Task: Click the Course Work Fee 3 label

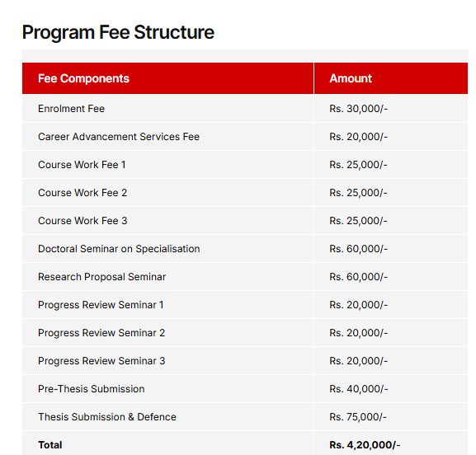Action: point(82,221)
